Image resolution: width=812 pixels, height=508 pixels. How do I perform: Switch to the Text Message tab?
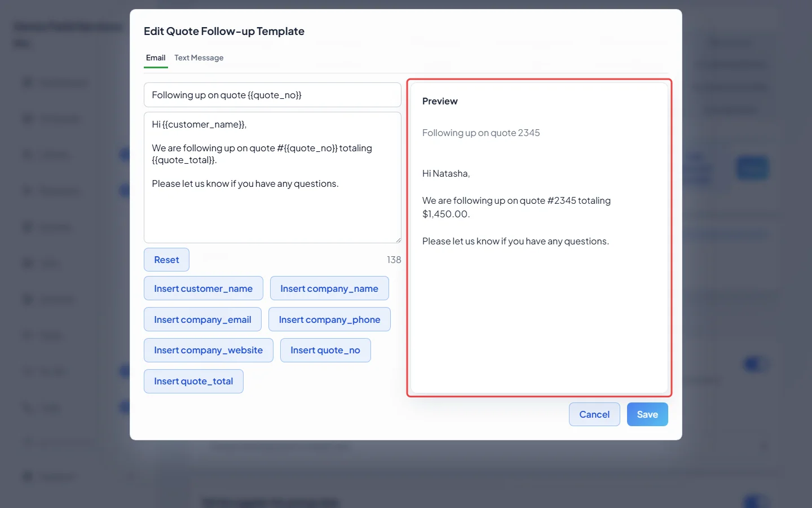198,58
